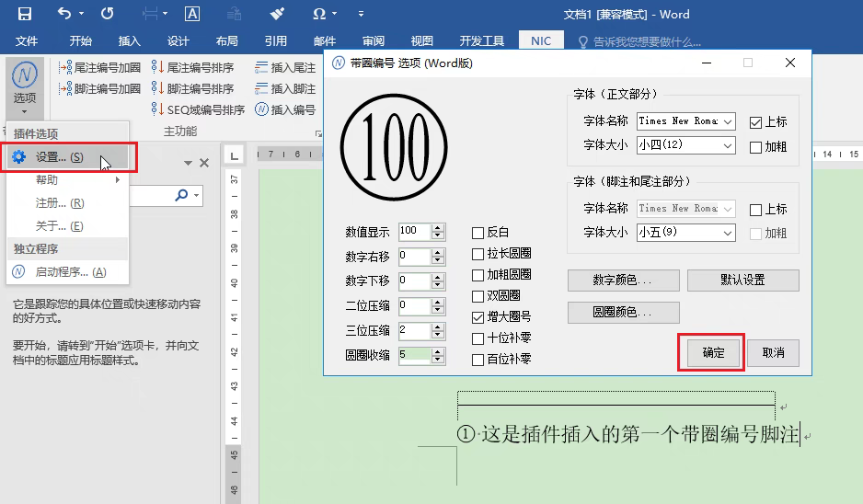863x504 pixels.
Task: Click 插入尾注 icon
Action: pyautogui.click(x=261, y=68)
